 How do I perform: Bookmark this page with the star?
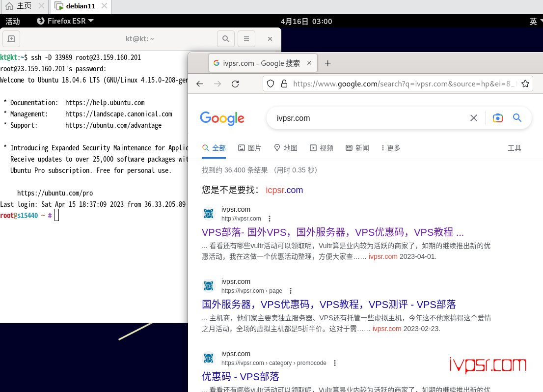coord(525,84)
